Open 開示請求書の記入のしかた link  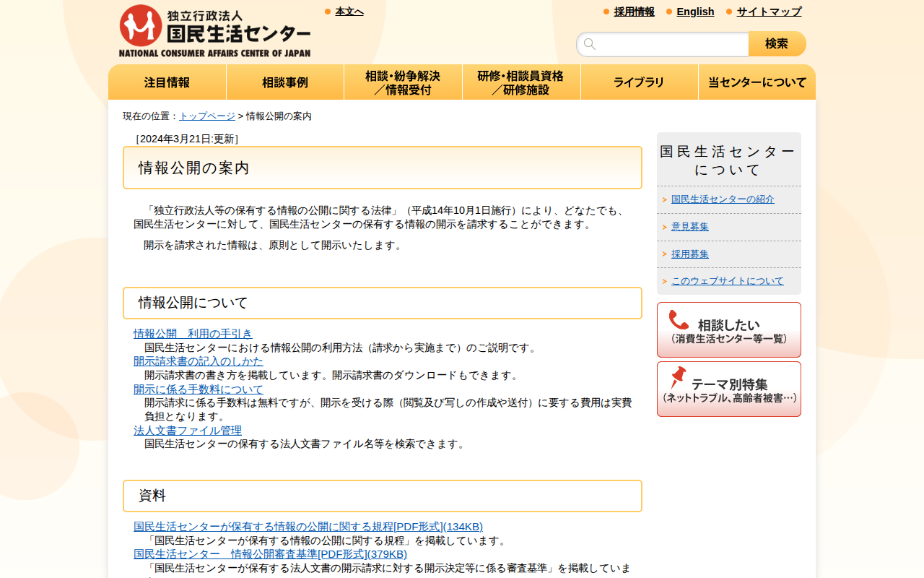click(x=199, y=361)
